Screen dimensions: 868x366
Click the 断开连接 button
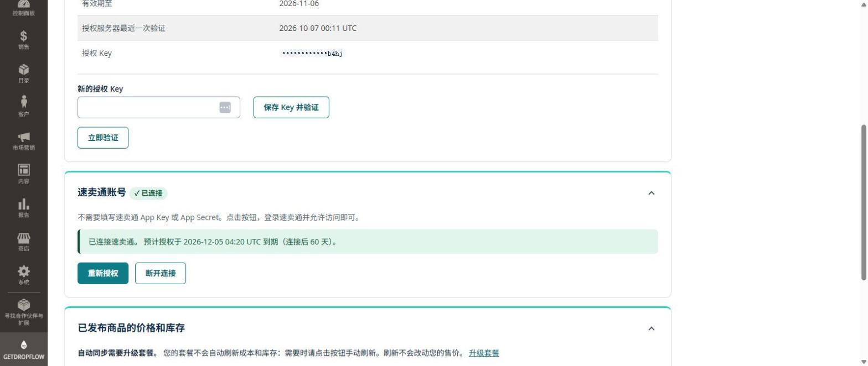tap(161, 273)
